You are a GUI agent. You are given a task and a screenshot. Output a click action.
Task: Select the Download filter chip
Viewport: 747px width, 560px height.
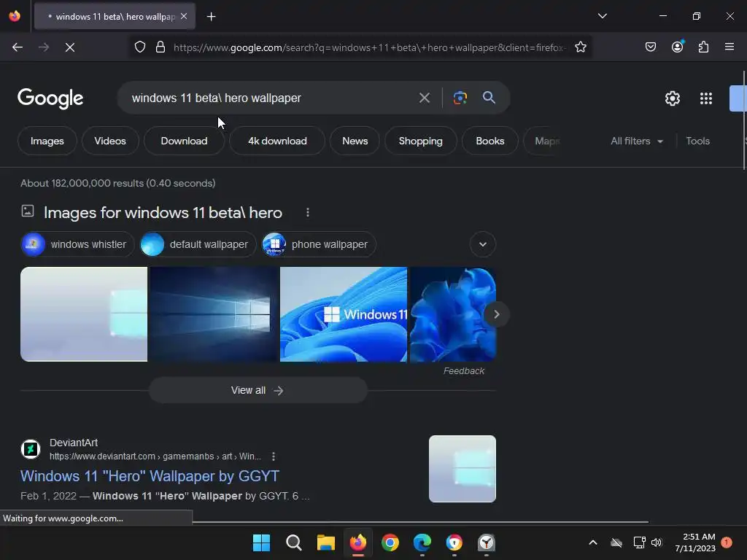click(x=184, y=141)
